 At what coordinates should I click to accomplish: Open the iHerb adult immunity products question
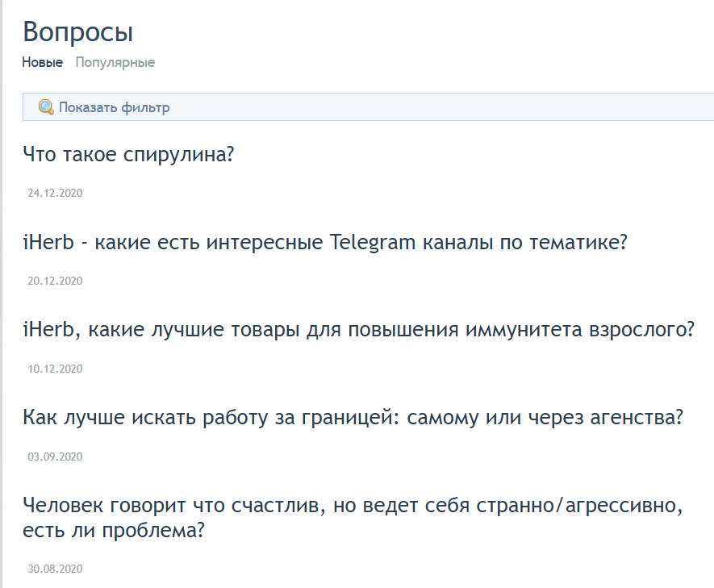[x=358, y=330]
